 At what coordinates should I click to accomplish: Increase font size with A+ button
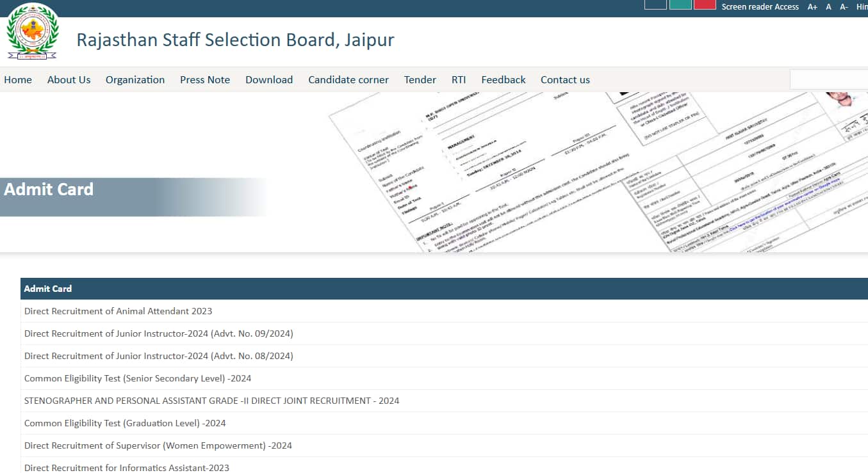click(812, 7)
